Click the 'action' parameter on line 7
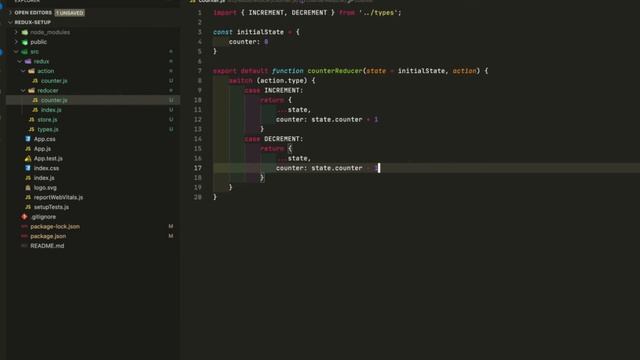This screenshot has height=360, width=640. click(464, 71)
